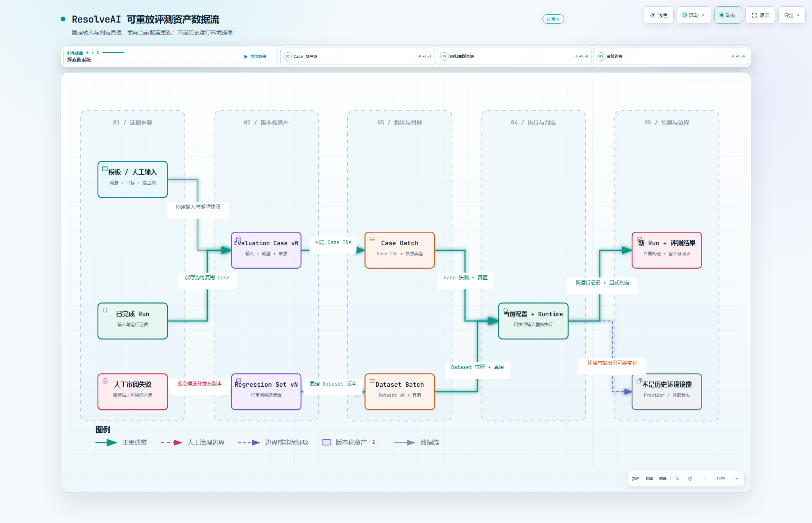The width and height of the screenshot is (812, 523).
Task: Click the 播放故事 play story button
Action: click(255, 57)
